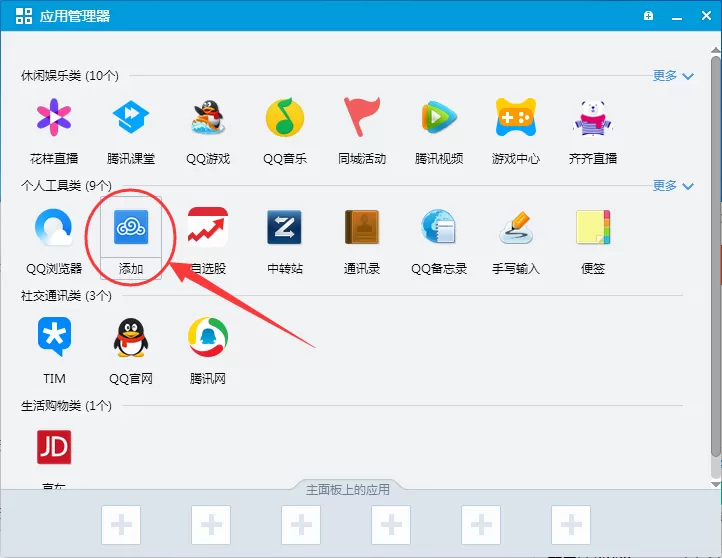
Task: Open the 中转站 transfer icon
Action: click(285, 227)
